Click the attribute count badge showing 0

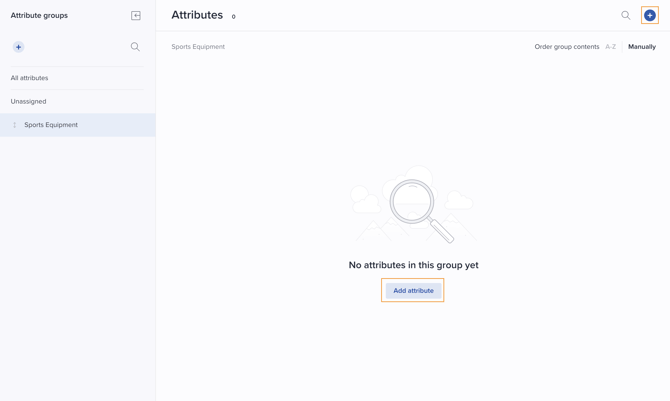(234, 17)
